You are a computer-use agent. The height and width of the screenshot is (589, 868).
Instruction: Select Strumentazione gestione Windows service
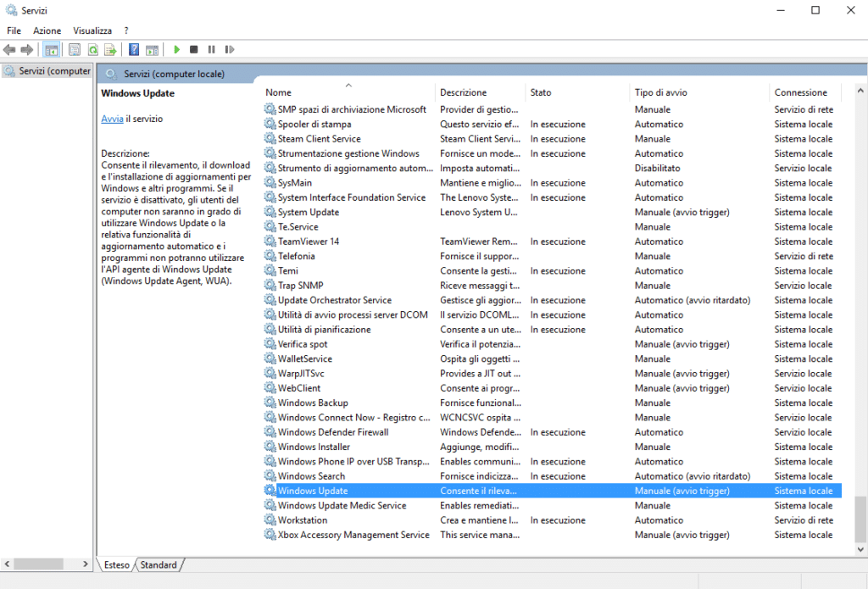tap(553, 153)
